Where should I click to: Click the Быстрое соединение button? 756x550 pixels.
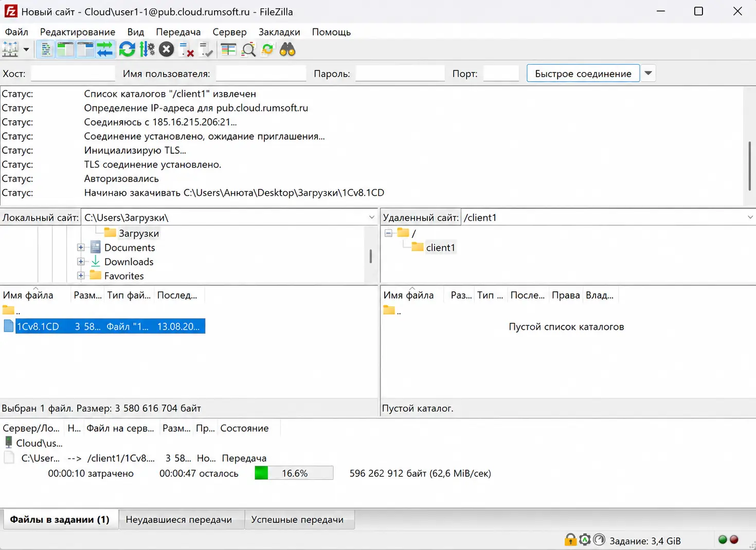click(583, 74)
